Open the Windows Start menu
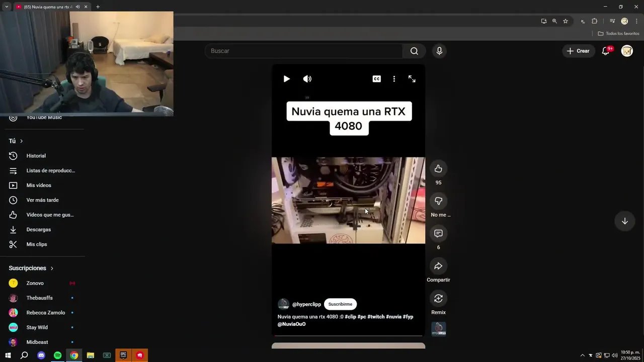The height and width of the screenshot is (362, 644). coord(8,355)
